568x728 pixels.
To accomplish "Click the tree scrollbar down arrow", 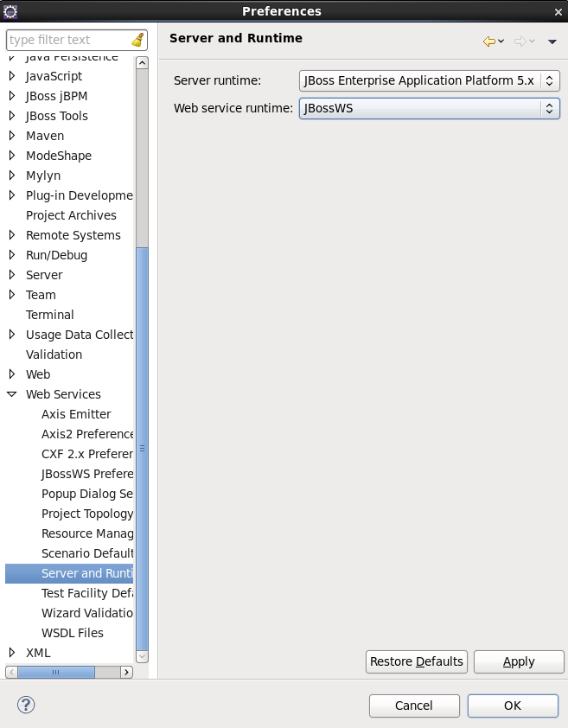I will [x=142, y=656].
